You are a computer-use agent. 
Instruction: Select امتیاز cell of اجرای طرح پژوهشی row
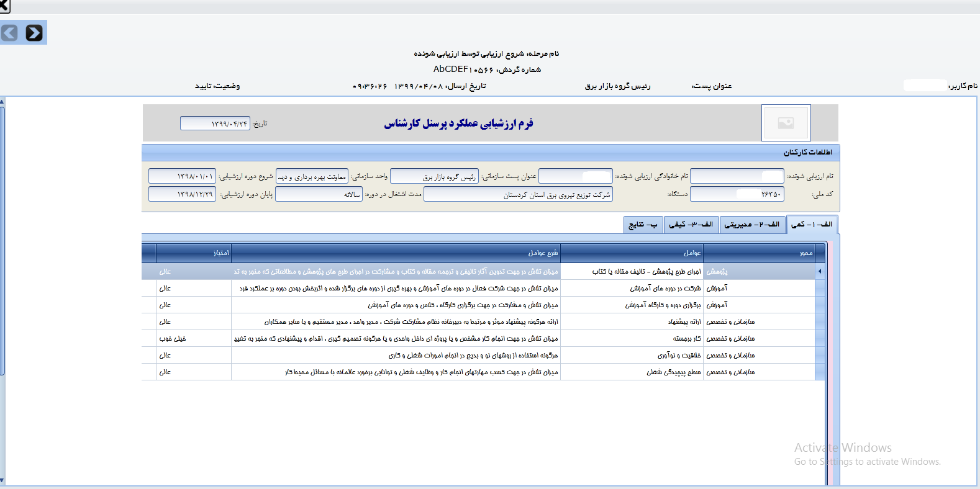193,271
